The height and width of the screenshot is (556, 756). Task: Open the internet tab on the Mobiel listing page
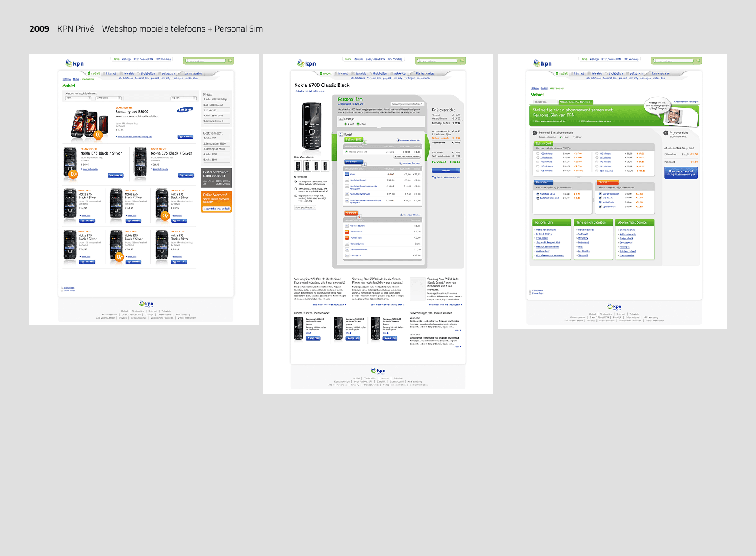[111, 73]
